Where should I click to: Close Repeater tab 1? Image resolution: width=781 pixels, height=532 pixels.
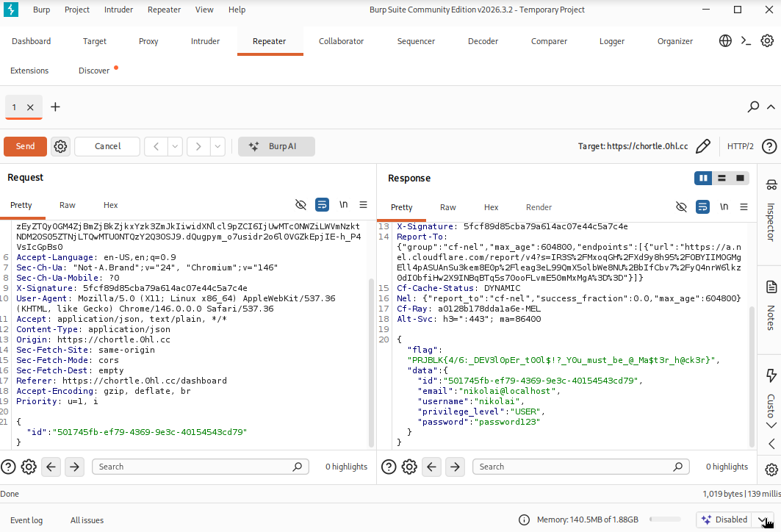point(30,107)
